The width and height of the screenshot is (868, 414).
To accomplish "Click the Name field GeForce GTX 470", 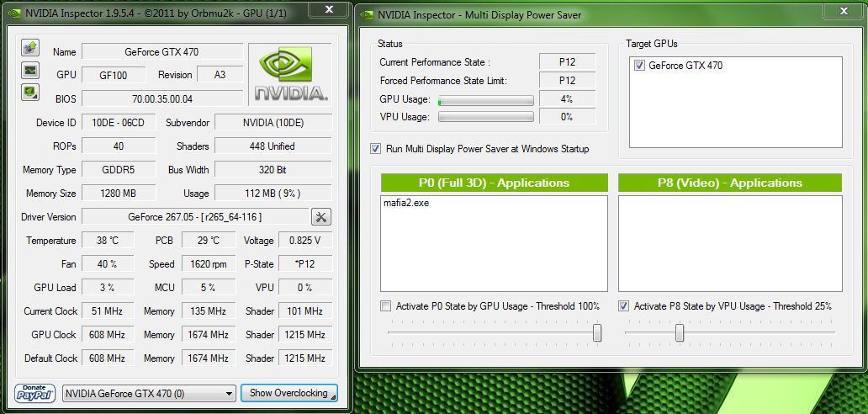I will click(162, 51).
